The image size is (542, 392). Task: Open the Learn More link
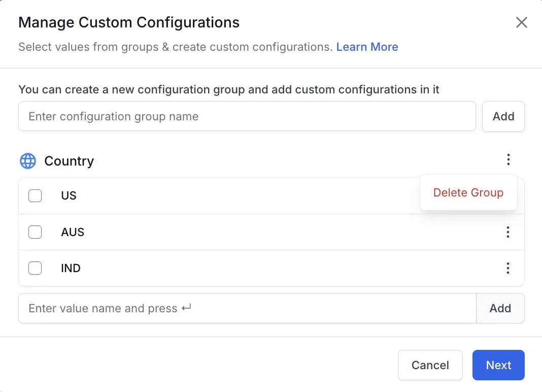tap(367, 47)
